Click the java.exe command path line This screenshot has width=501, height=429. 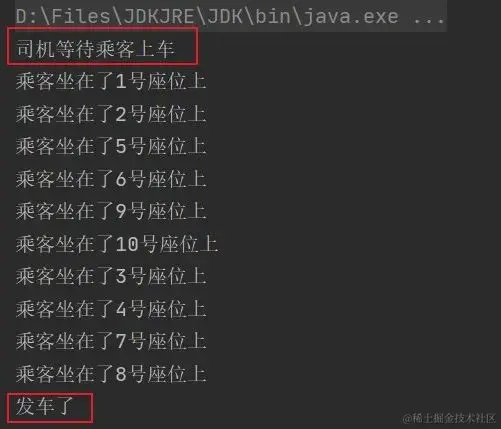[x=230, y=16]
